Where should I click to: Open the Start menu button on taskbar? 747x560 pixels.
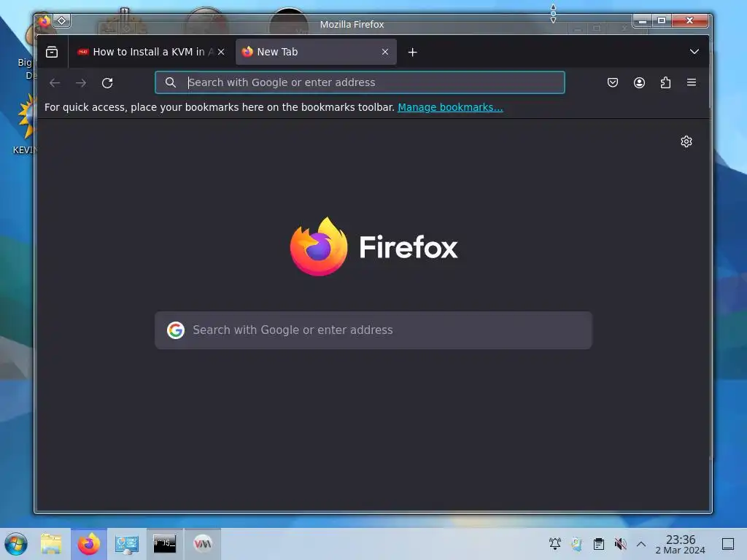pyautogui.click(x=16, y=544)
